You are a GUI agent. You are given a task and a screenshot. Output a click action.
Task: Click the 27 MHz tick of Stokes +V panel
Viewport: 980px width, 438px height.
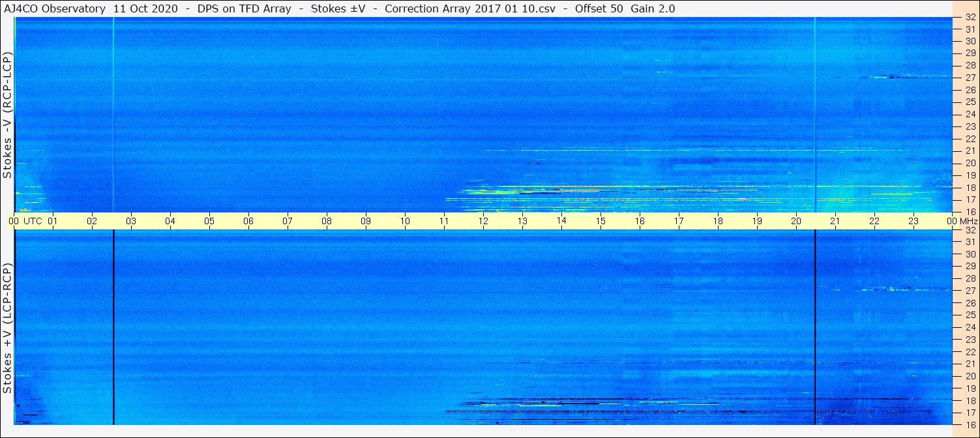coord(970,291)
